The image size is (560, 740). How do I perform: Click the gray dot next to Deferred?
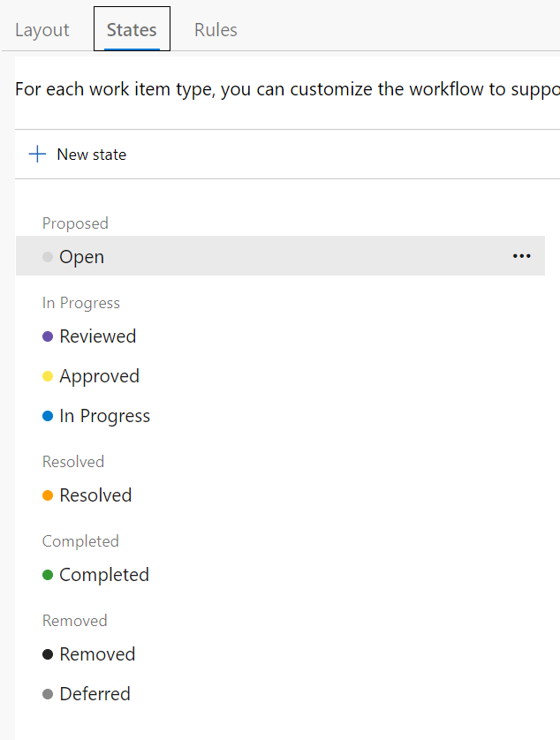coord(47,694)
